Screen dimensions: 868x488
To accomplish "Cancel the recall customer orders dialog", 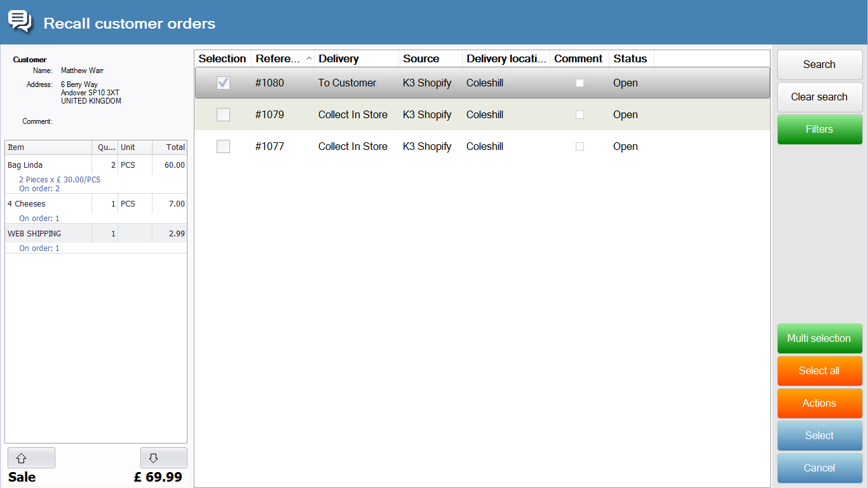I will [819, 468].
